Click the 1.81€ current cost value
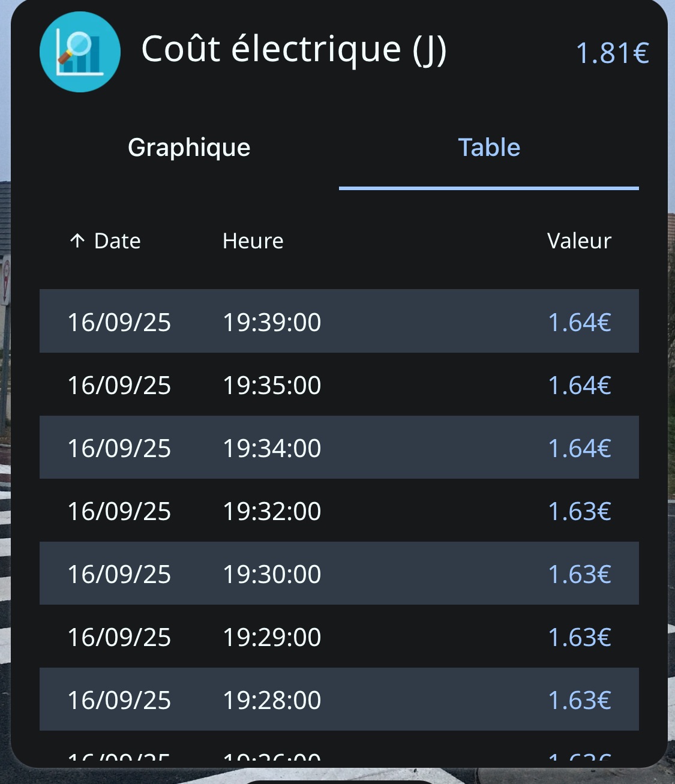The height and width of the screenshot is (784, 675). (612, 53)
